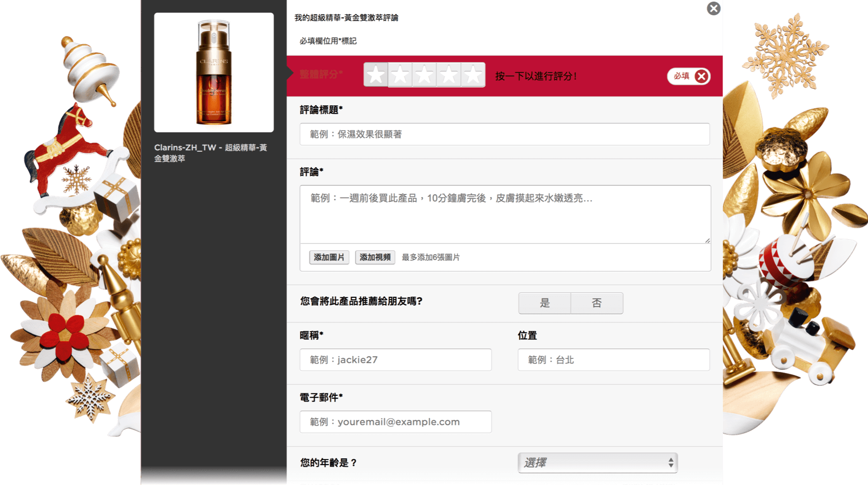
Task: Open the 您的年齡是 age dropdown
Action: (x=597, y=463)
